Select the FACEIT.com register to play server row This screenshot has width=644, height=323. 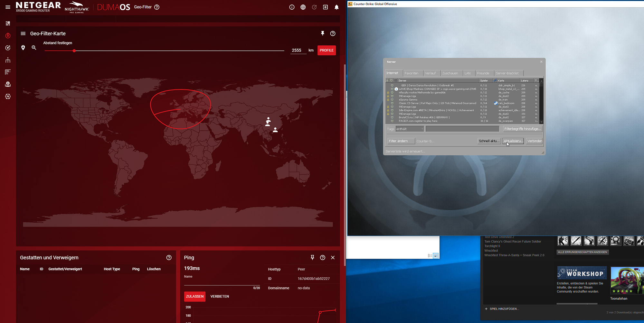tap(462, 121)
